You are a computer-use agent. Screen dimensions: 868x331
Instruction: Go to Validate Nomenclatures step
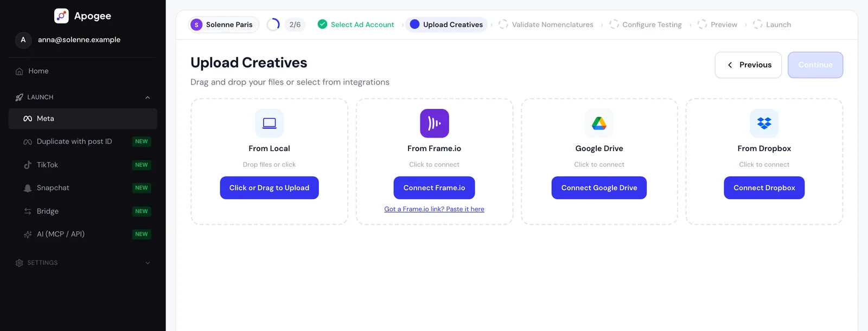pyautogui.click(x=546, y=24)
